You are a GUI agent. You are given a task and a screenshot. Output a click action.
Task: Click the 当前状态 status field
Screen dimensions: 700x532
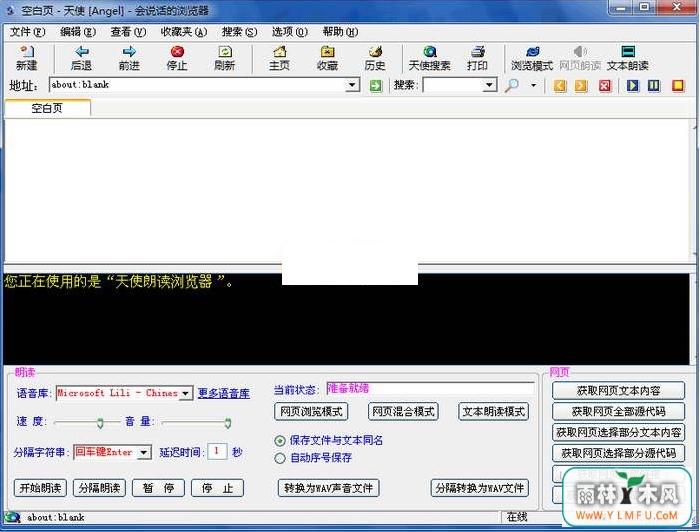[x=430, y=389]
